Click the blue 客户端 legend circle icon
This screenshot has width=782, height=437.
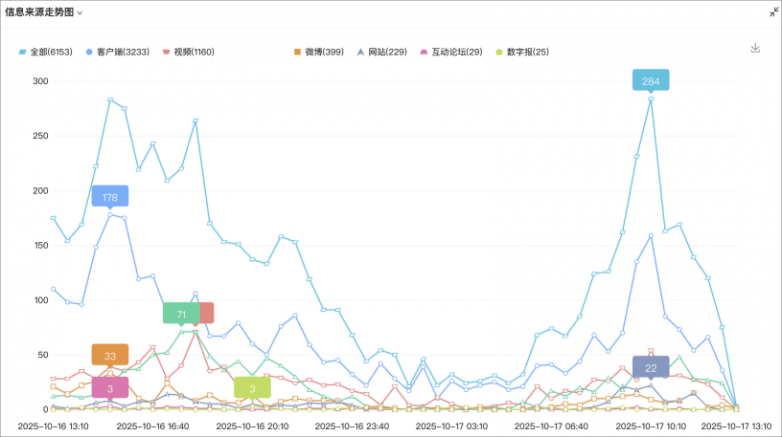click(x=90, y=51)
